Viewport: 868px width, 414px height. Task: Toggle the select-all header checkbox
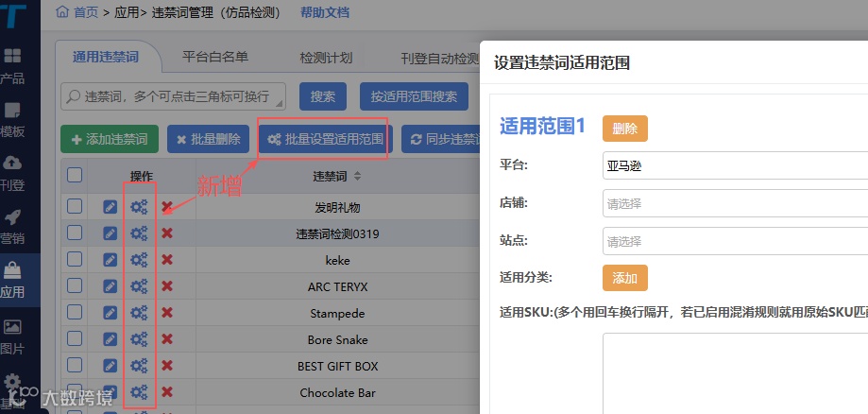(x=75, y=175)
